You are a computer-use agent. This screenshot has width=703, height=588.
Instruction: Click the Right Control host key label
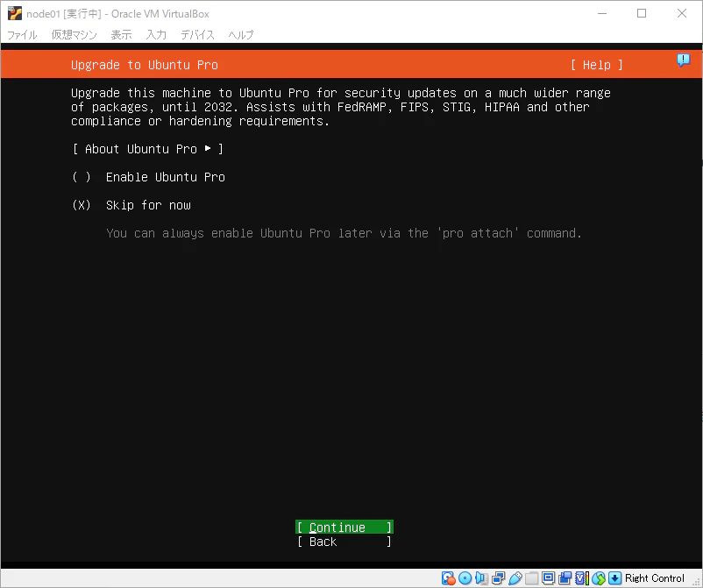coord(655,578)
